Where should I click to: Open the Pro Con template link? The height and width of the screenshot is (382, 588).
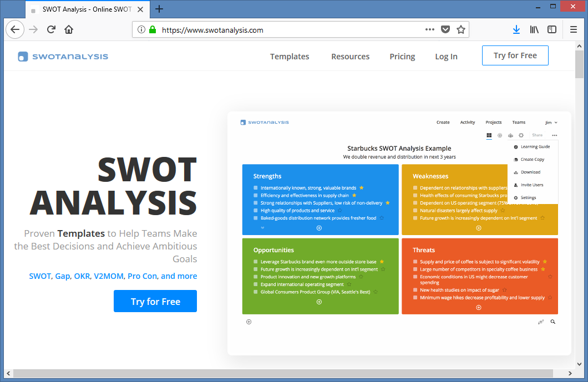point(142,276)
